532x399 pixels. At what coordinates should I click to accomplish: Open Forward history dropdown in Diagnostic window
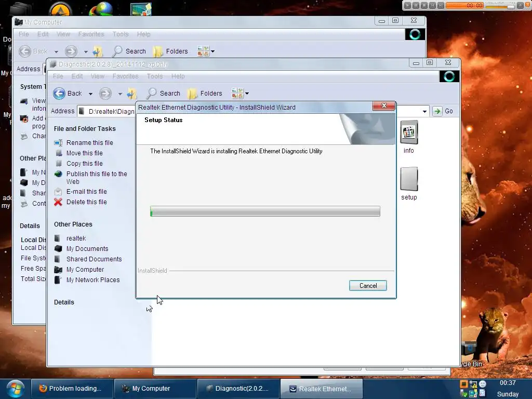tap(120, 94)
